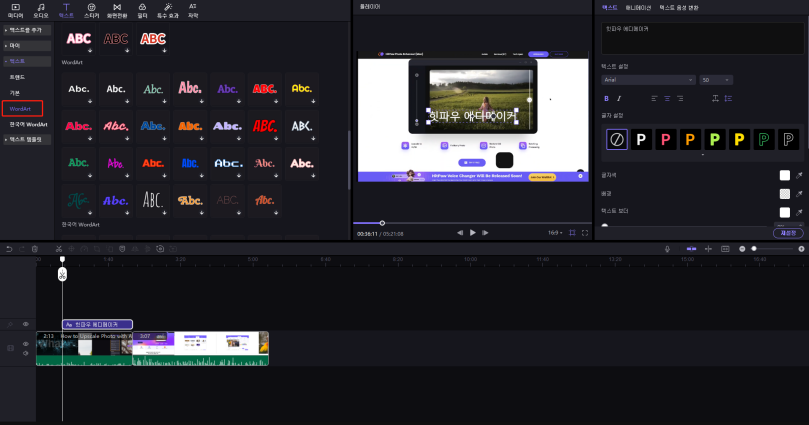
Task: Select the white P character preset
Action: pos(641,139)
